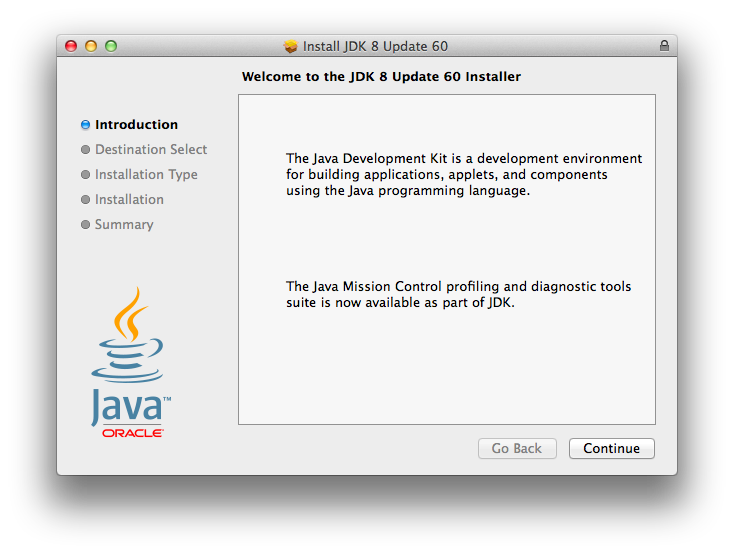Close the installer with the red button
This screenshot has height=554, width=734.
(71, 46)
